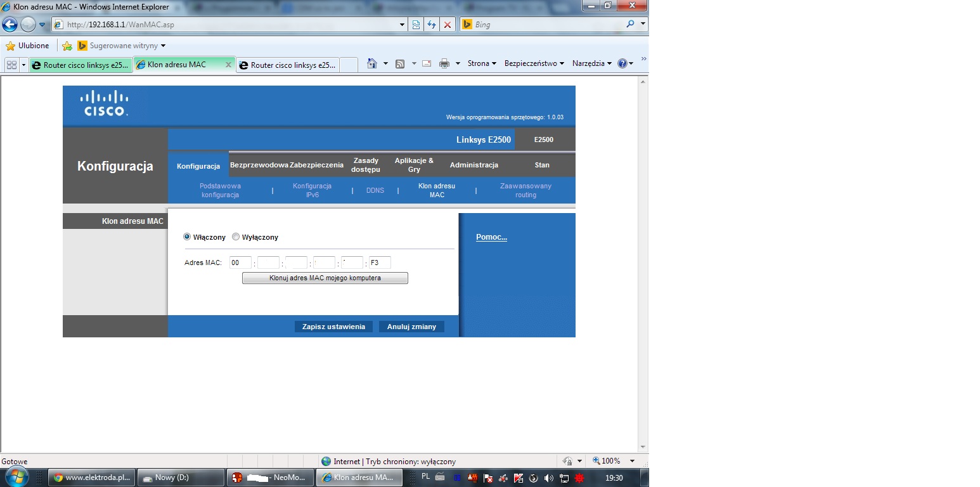The image size is (980, 487).
Task: Open Quick Tabs grid icon
Action: (x=11, y=65)
